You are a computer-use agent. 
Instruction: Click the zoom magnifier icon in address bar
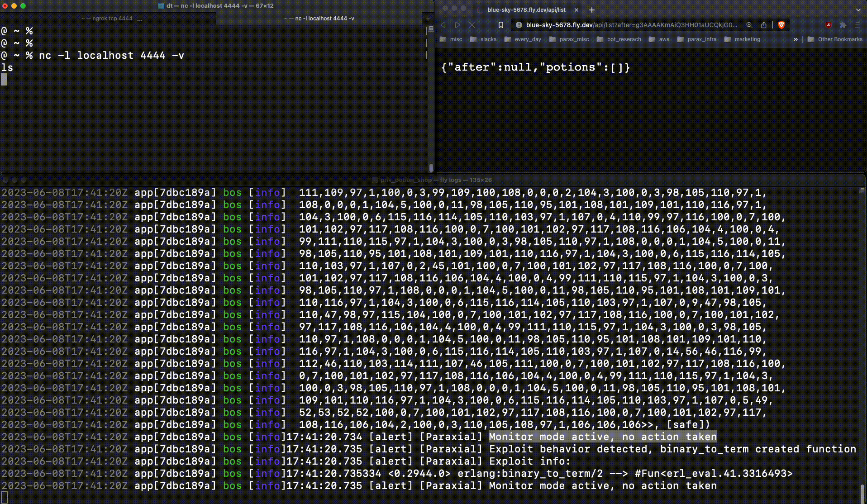(x=749, y=25)
